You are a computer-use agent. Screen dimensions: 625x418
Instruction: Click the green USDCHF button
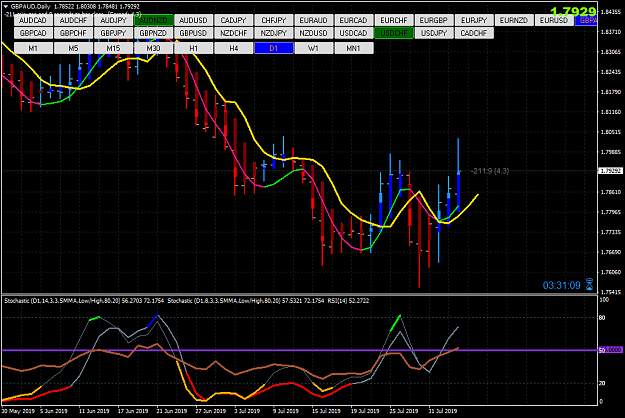click(394, 33)
